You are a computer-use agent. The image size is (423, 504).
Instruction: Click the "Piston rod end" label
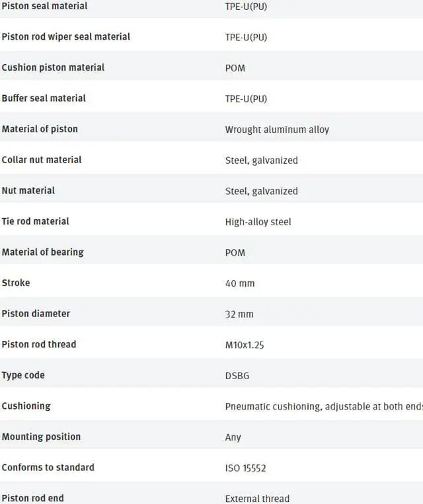tap(33, 498)
